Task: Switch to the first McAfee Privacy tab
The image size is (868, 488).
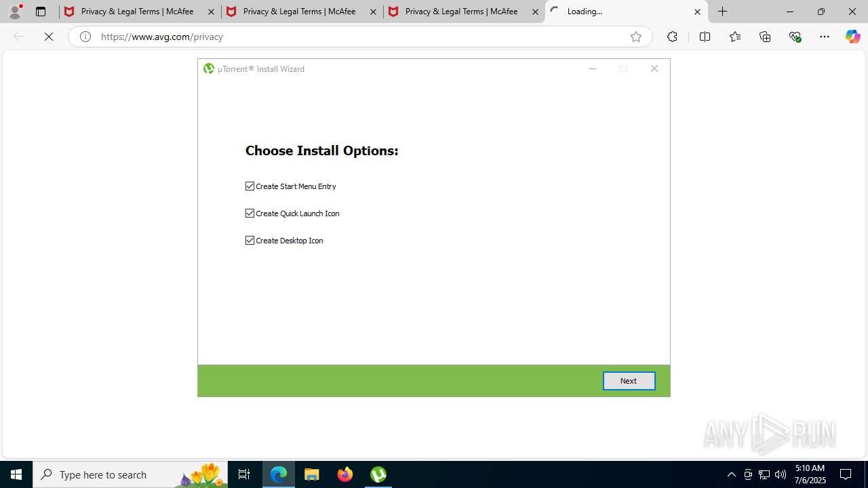Action: tap(138, 12)
